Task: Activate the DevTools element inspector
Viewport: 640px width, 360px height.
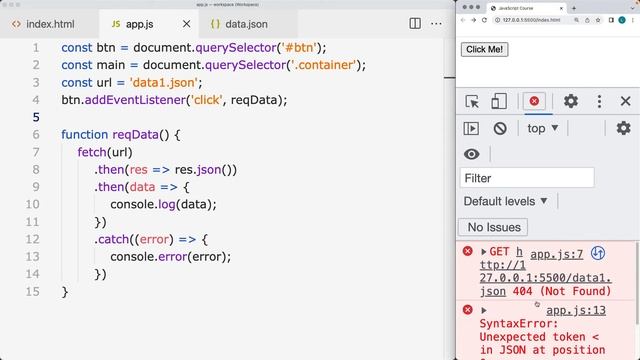Action: tap(472, 101)
